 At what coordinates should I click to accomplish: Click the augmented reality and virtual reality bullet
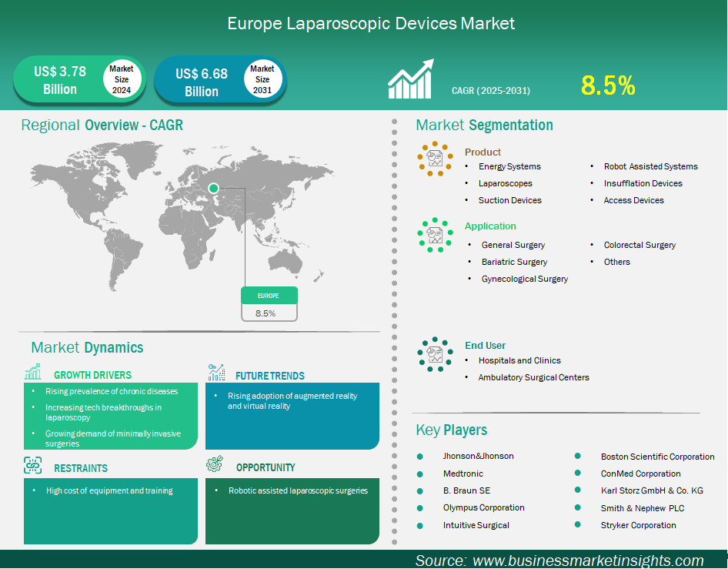[x=292, y=401]
